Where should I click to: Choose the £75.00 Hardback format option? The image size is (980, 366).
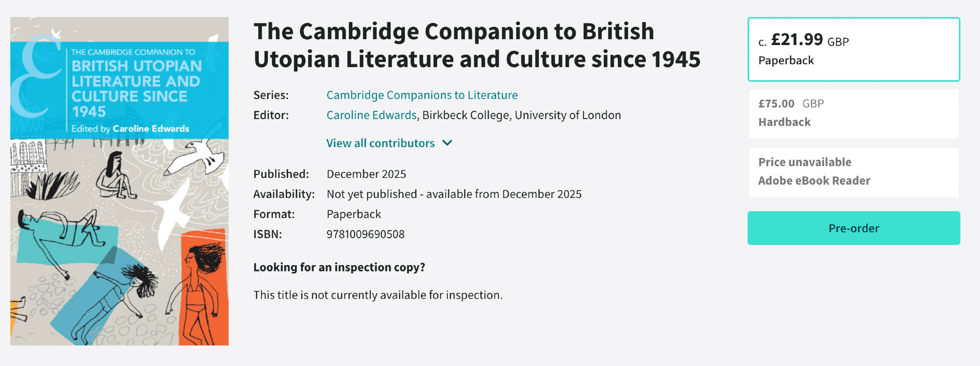click(853, 114)
